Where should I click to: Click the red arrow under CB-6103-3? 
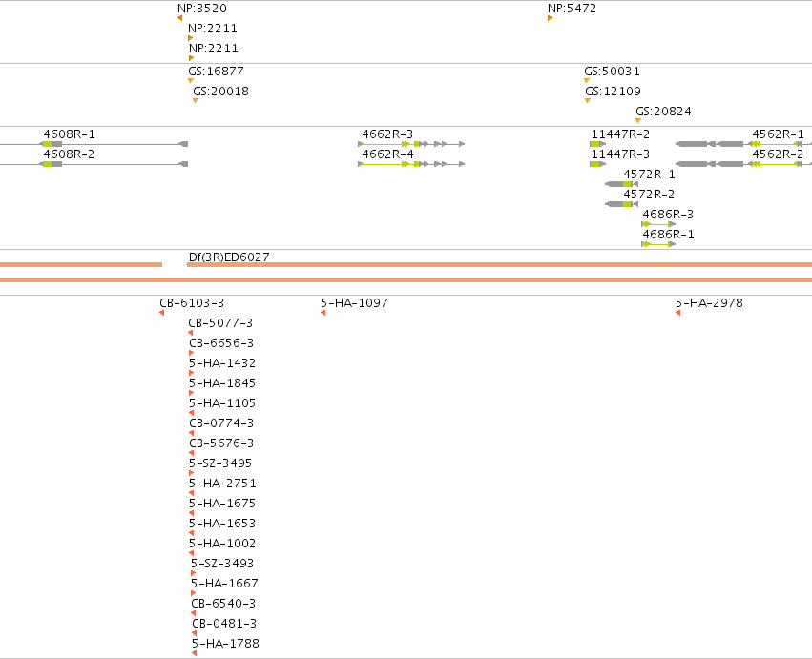pos(161,313)
